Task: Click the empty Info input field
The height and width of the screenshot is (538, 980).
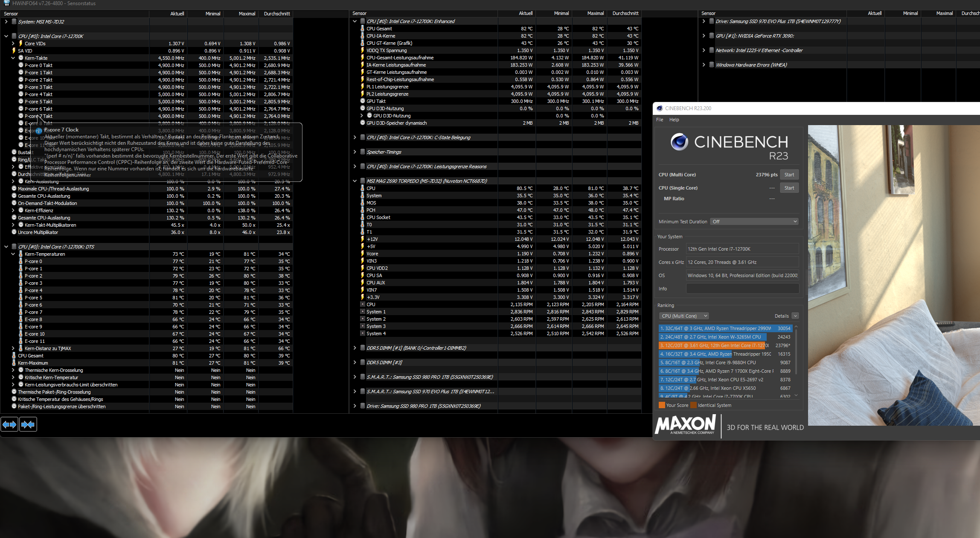Action: [742, 289]
